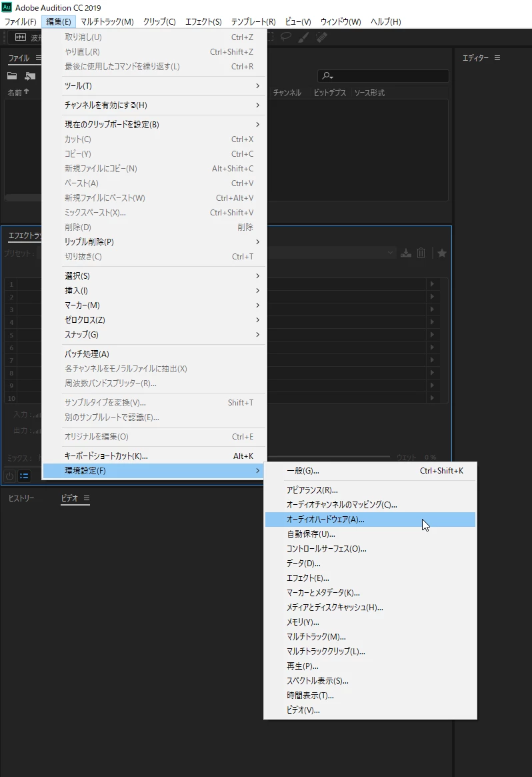Open the ビュー(V) menu
Image resolution: width=532 pixels, height=777 pixels.
pyautogui.click(x=298, y=22)
